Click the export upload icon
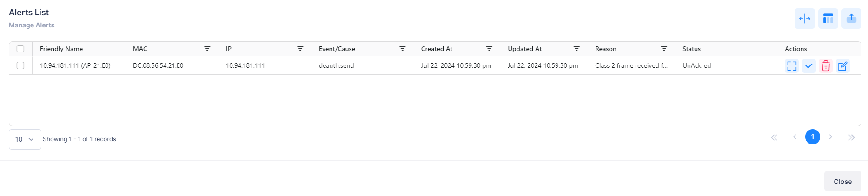This screenshot has height=196, width=868. coord(851,19)
